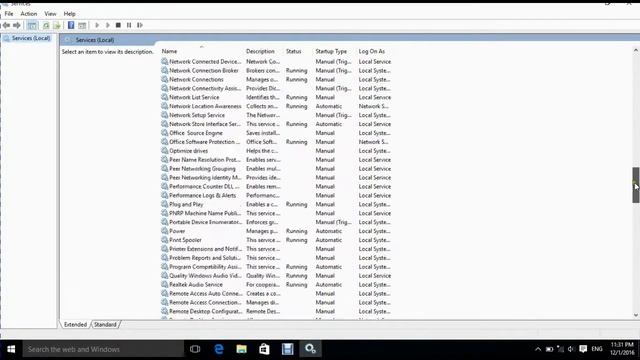Select the Plug and Play service icon
This screenshot has height=360, width=640.
164,204
